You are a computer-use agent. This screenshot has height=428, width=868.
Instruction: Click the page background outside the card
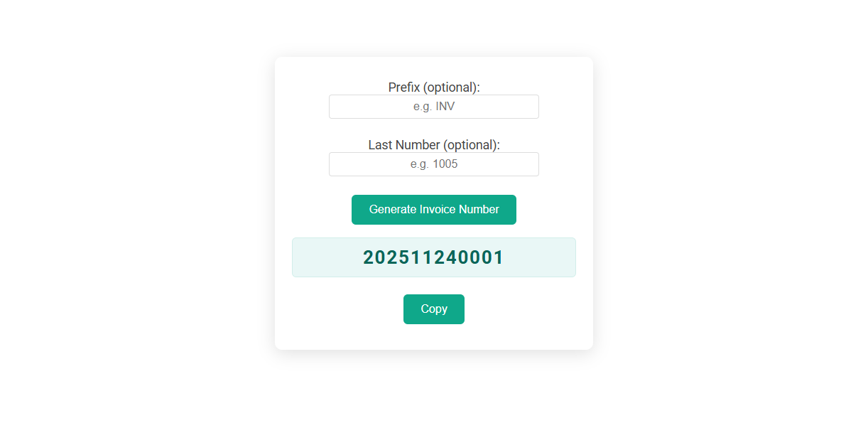tap(107, 213)
